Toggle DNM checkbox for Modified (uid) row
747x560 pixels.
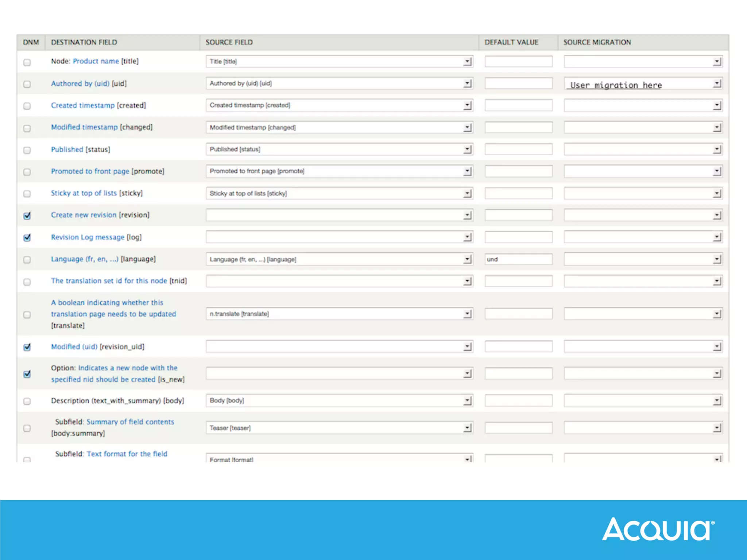click(27, 347)
